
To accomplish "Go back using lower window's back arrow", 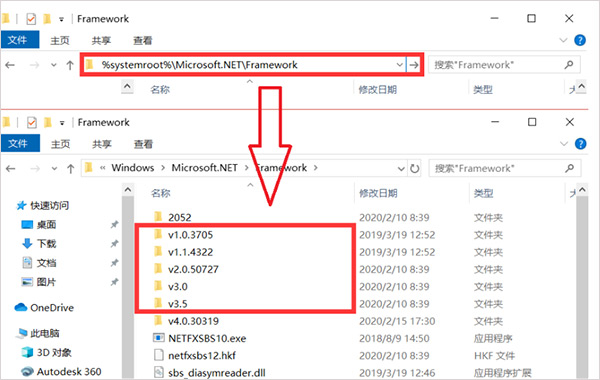I will 11,168.
